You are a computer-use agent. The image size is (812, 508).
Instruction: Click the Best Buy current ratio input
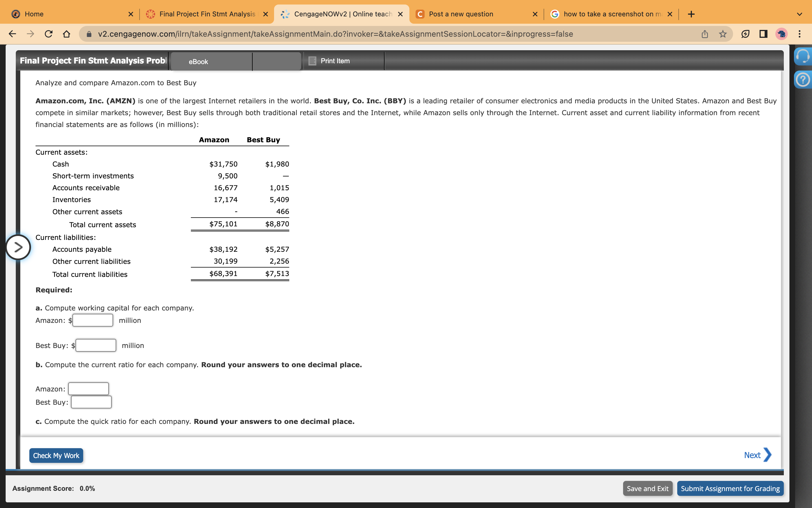coord(91,402)
